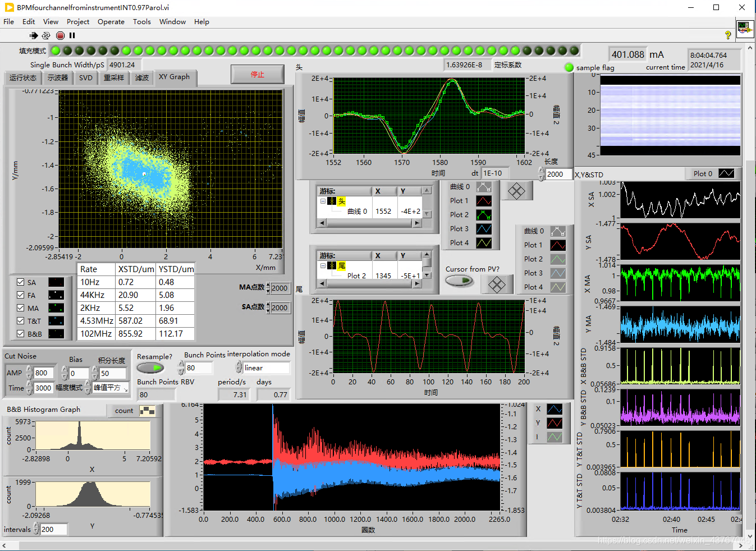Toggle the Cursor from PV? switch
Image resolution: width=756 pixels, height=551 pixels.
tap(459, 281)
